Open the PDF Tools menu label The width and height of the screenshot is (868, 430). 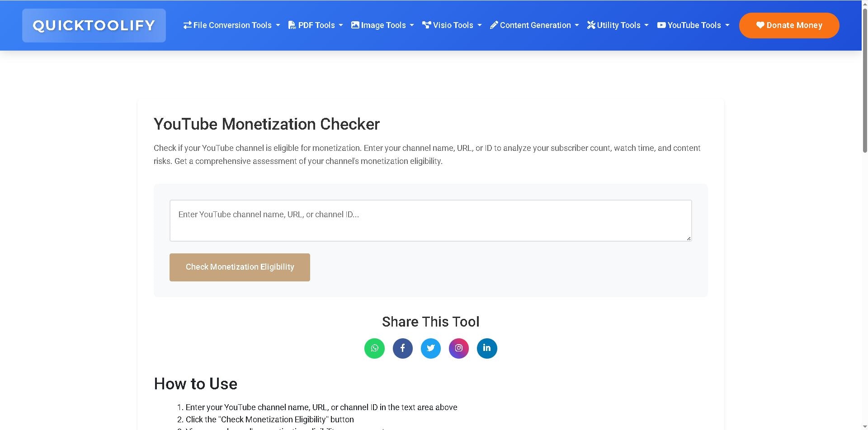point(316,25)
